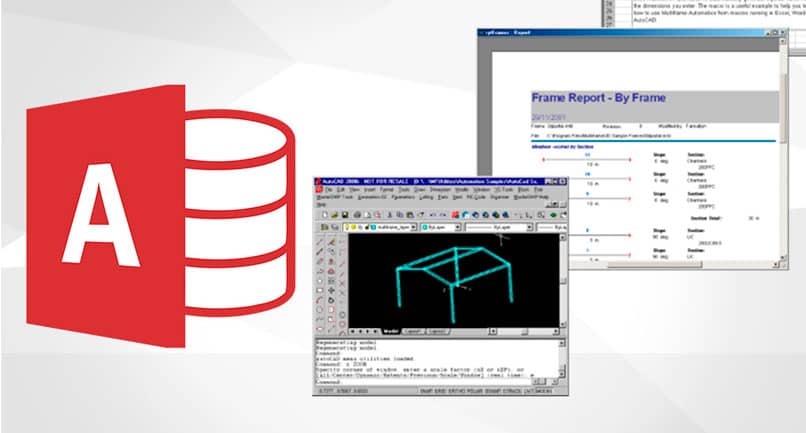Click the Cut scissors icon in AutoCAD toolbar
806x433 pixels.
[x=389, y=215]
